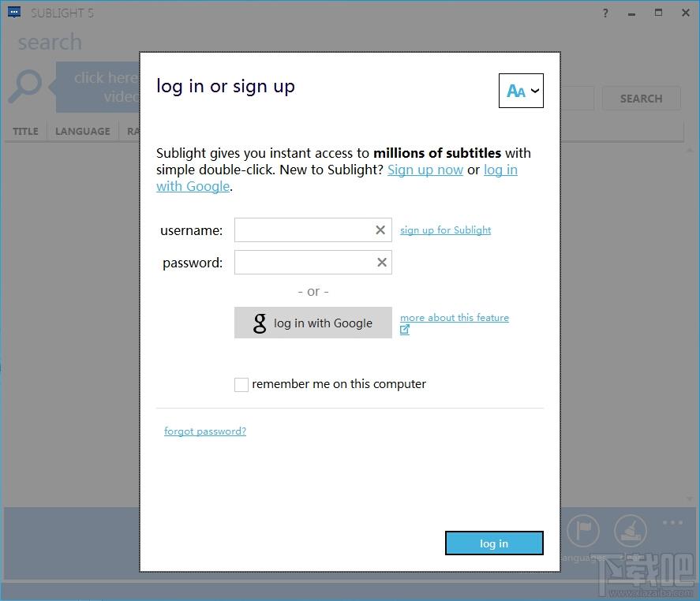
Task: Click the SEARCH button in main window
Action: 641,99
